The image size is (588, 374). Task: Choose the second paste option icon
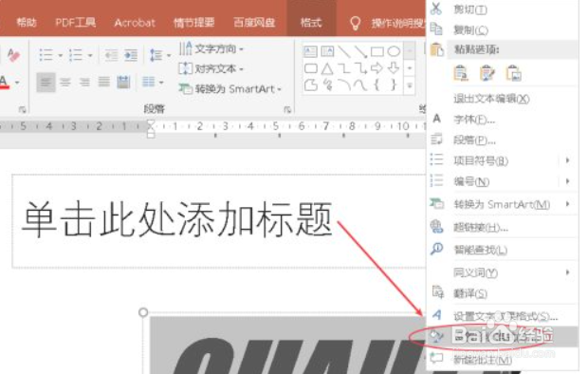(487, 73)
